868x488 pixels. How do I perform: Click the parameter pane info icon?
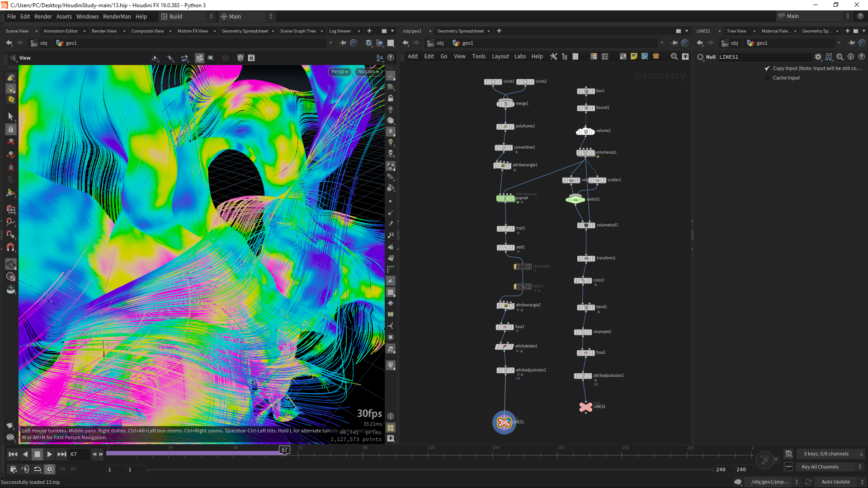click(851, 57)
